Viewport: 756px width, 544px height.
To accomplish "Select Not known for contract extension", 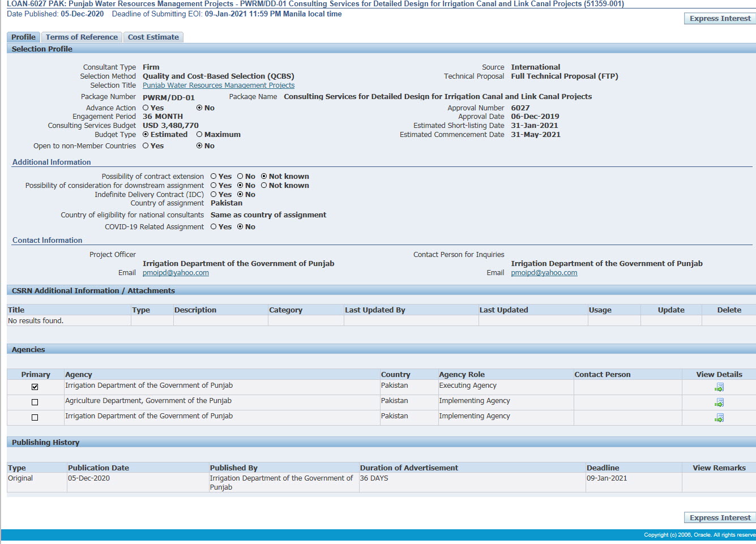I will [264, 177].
